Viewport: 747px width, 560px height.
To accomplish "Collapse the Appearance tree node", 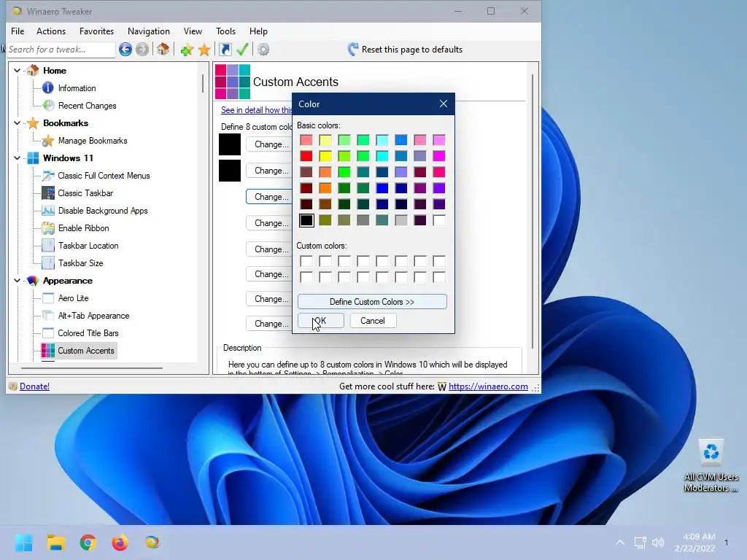I will (x=18, y=281).
